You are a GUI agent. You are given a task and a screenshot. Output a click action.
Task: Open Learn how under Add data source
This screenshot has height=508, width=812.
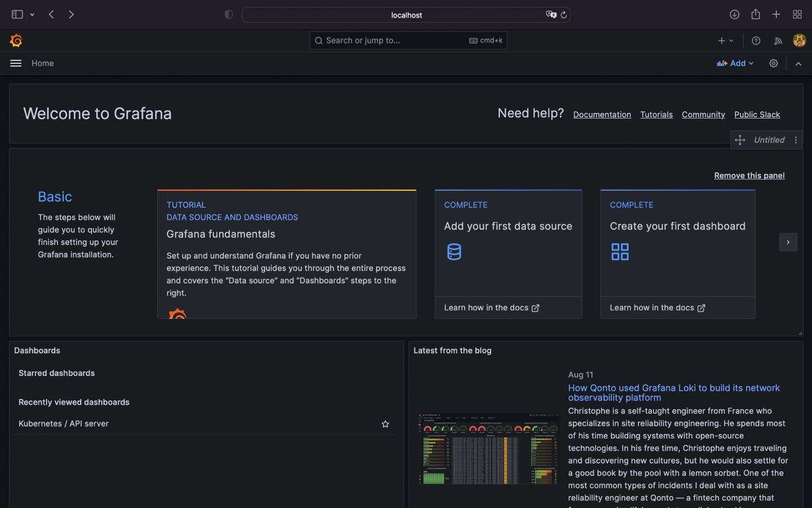492,308
